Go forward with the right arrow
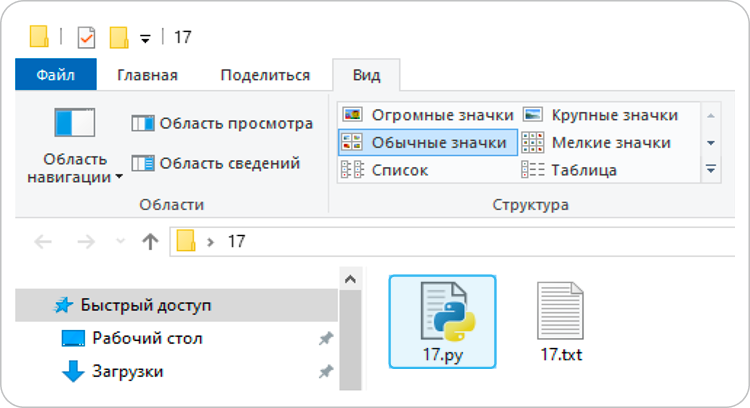This screenshot has height=408, width=750. (x=86, y=242)
